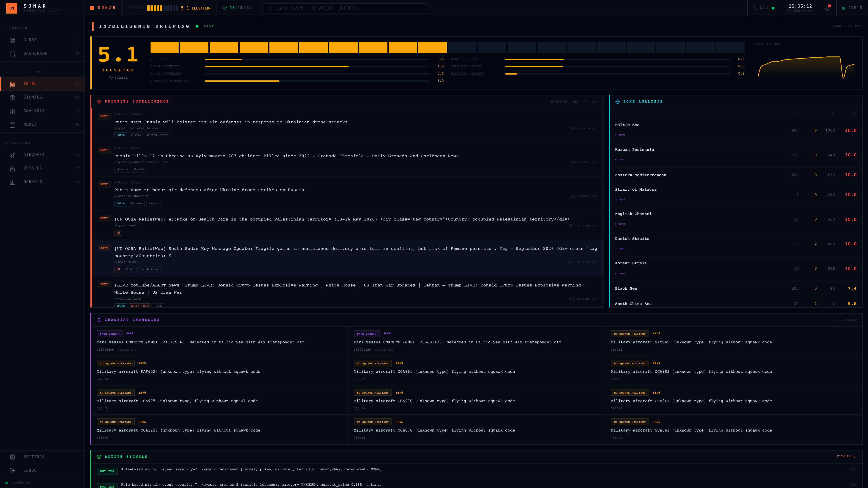Open the Grenada Chronicle Ukraine headline
The image size is (868, 488).
(286, 156)
